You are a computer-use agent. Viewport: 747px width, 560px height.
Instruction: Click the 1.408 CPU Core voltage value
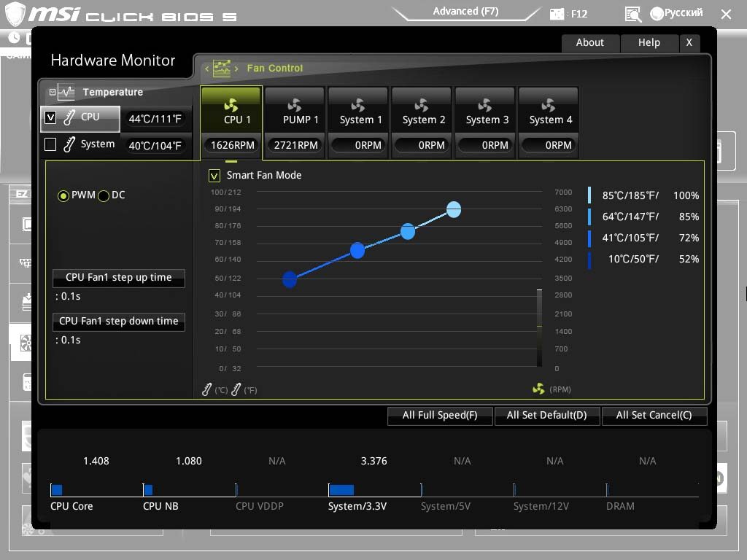click(x=96, y=461)
